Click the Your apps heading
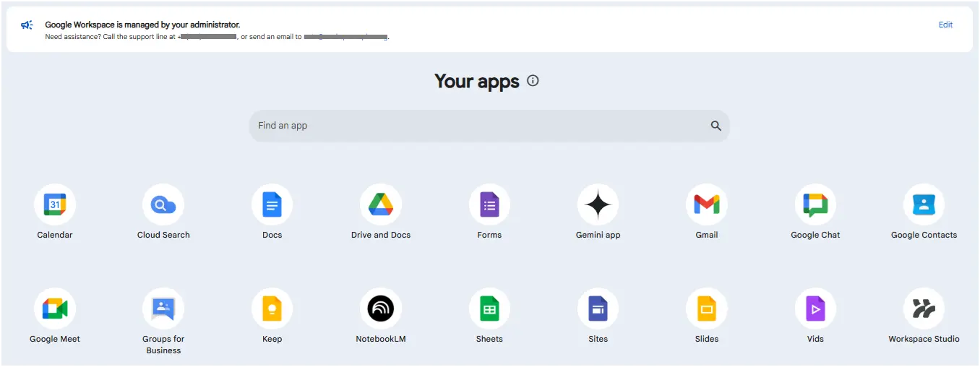This screenshot has width=980, height=367. tap(477, 81)
